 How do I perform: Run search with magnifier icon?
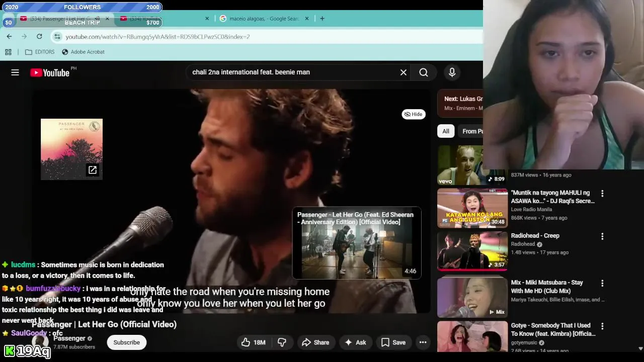tap(424, 72)
